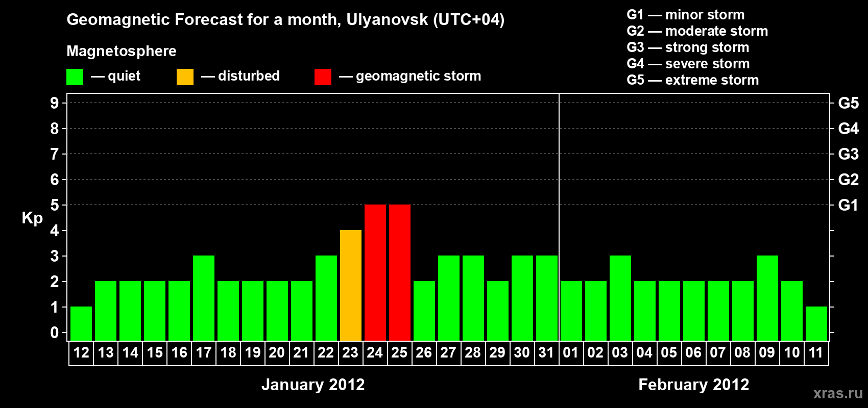Viewport: 868px width, 408px height.
Task: Click the date label 24
Action: pos(375,352)
